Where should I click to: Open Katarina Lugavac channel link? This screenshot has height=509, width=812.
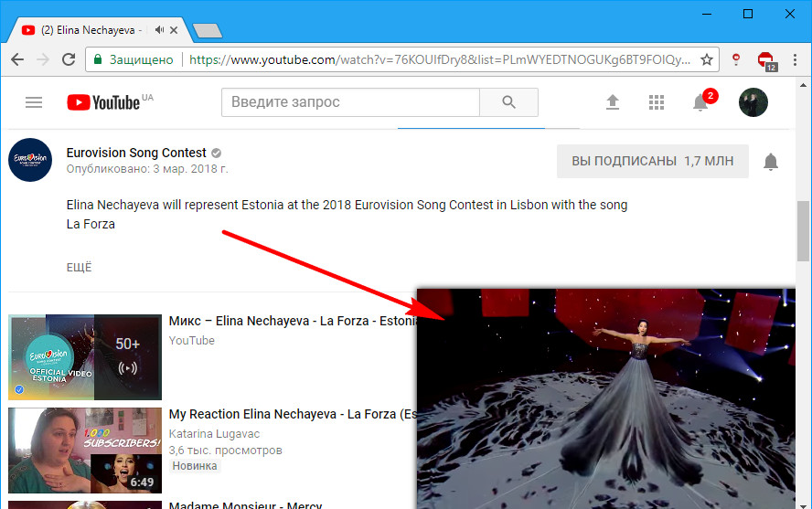(x=214, y=434)
